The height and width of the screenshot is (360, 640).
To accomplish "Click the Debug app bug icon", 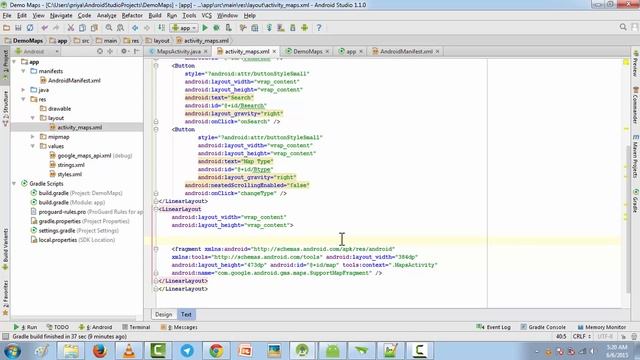I will (216, 28).
